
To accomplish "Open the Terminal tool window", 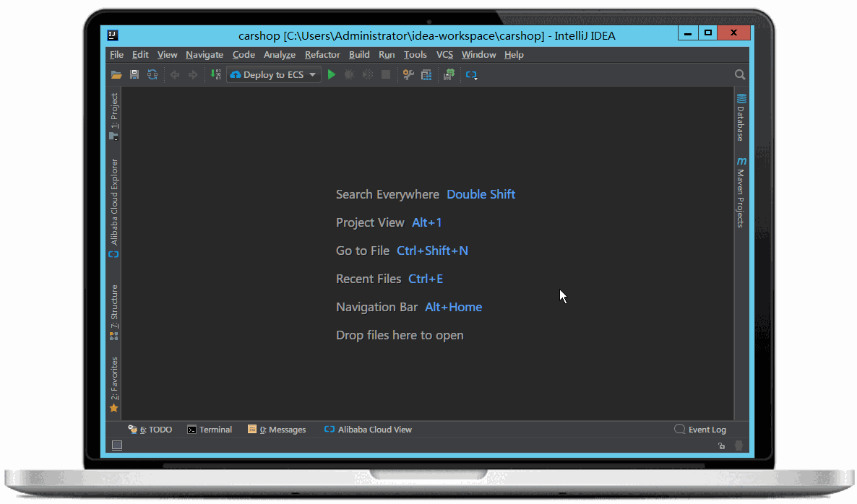I will pyautogui.click(x=210, y=430).
